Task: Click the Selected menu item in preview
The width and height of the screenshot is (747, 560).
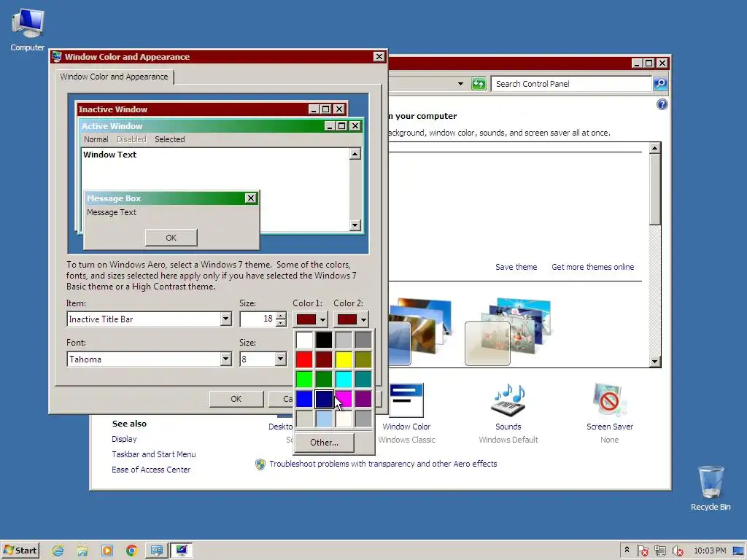Action: (169, 139)
